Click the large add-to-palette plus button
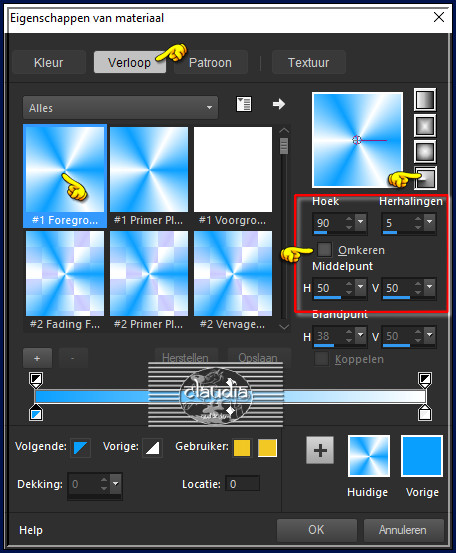 click(x=320, y=450)
